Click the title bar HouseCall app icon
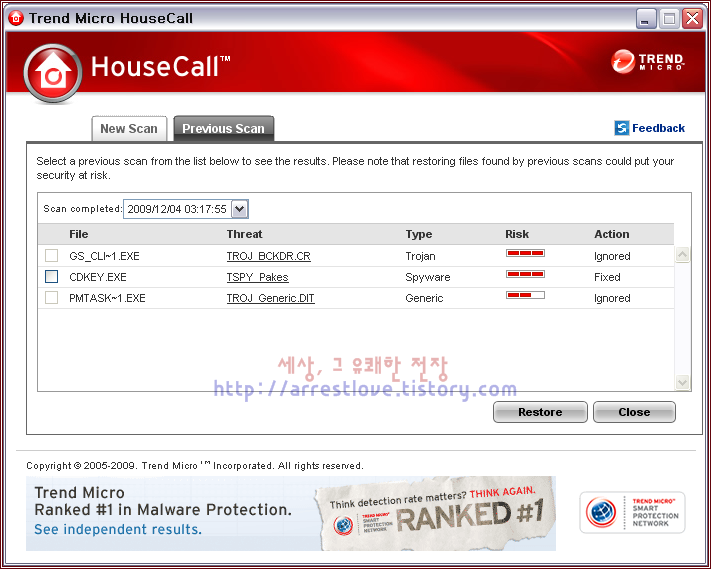This screenshot has height=569, width=711. (16, 18)
